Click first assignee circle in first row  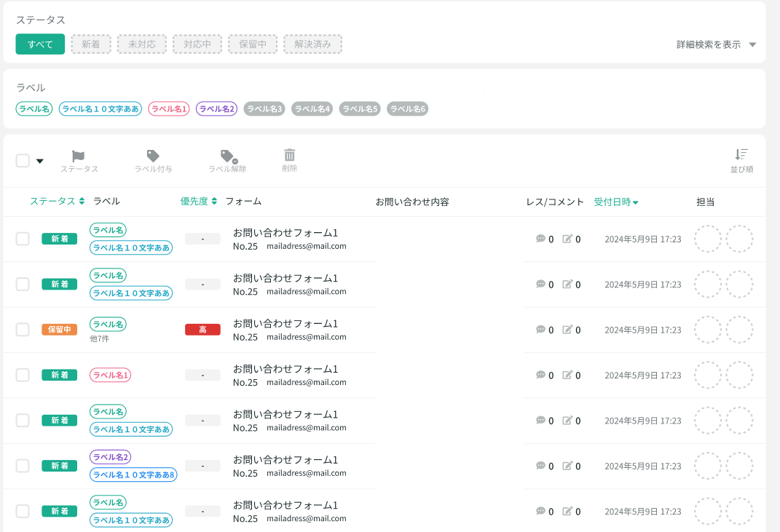click(707, 239)
